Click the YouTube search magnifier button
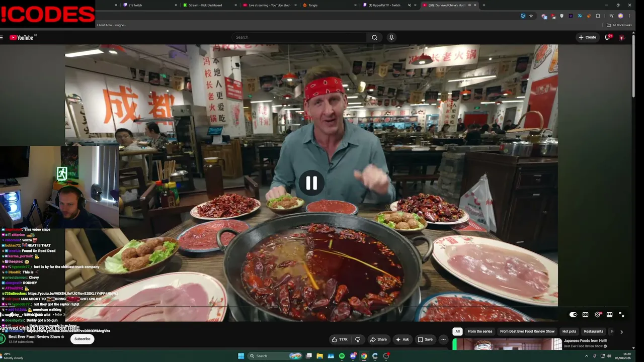 374,37
